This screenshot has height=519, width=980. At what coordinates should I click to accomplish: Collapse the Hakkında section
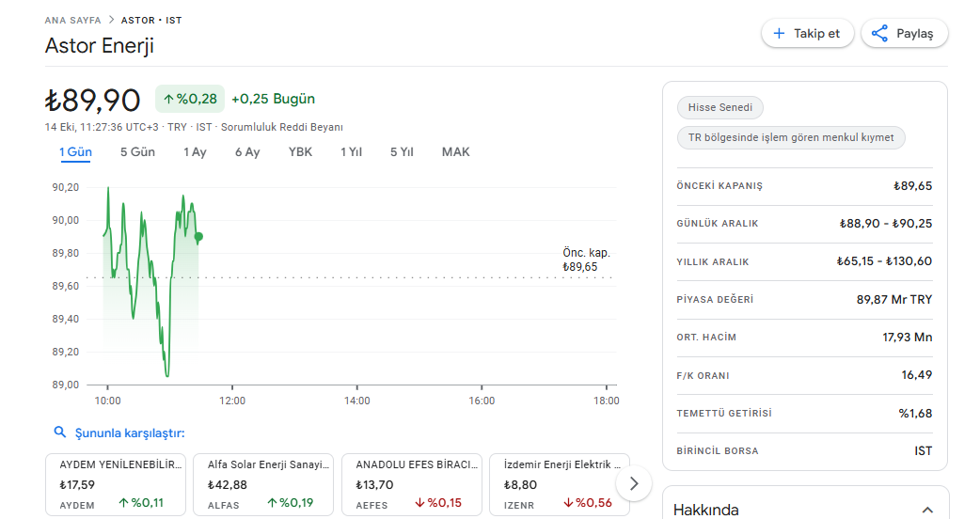(927, 510)
